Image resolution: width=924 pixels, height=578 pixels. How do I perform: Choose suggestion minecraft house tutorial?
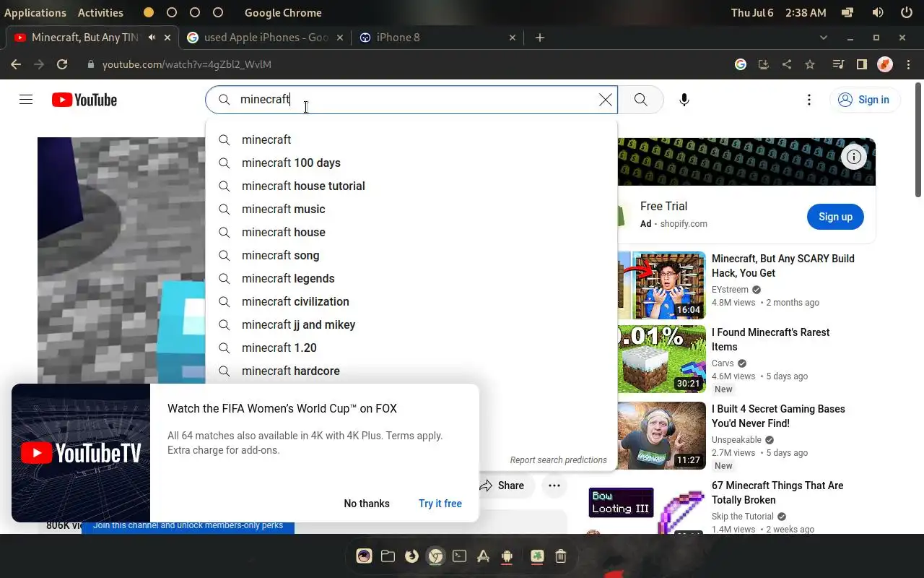(x=411, y=186)
